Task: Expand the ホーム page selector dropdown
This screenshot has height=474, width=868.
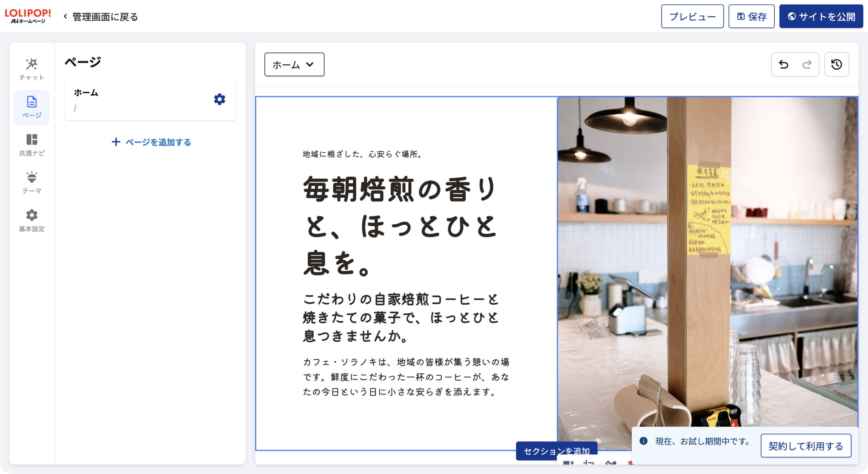Action: 294,64
